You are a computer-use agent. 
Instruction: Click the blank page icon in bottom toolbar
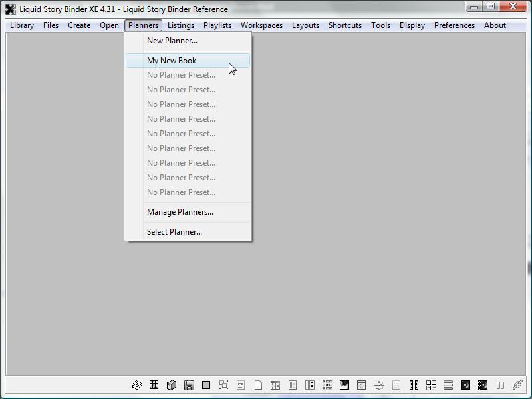coord(258,385)
